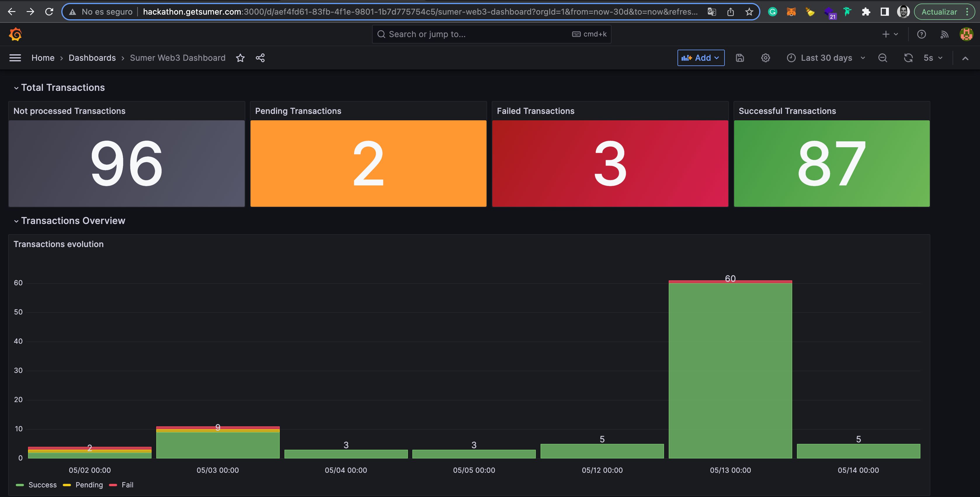Open the Google Translate page icon
The image size is (980, 497).
(x=712, y=12)
